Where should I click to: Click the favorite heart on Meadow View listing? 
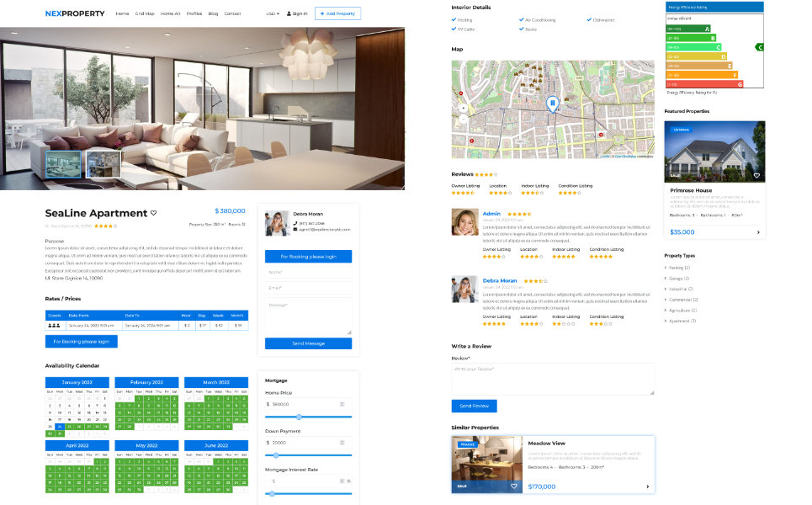click(x=513, y=486)
